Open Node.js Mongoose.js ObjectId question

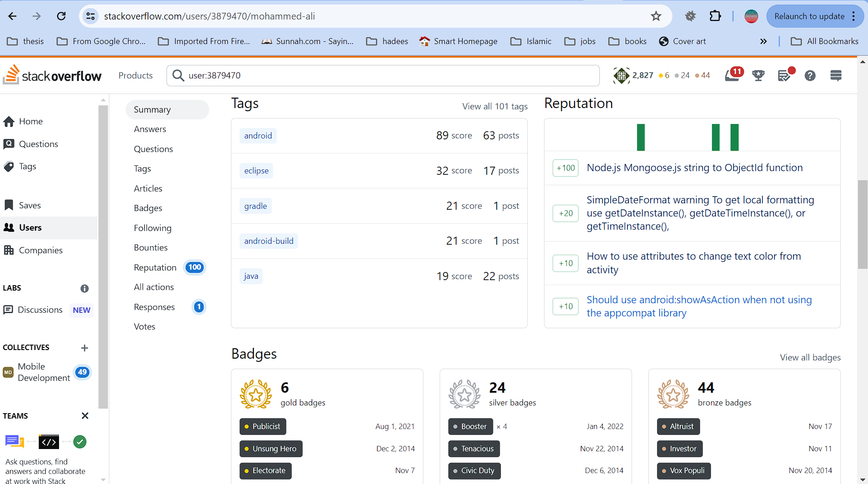coord(695,168)
